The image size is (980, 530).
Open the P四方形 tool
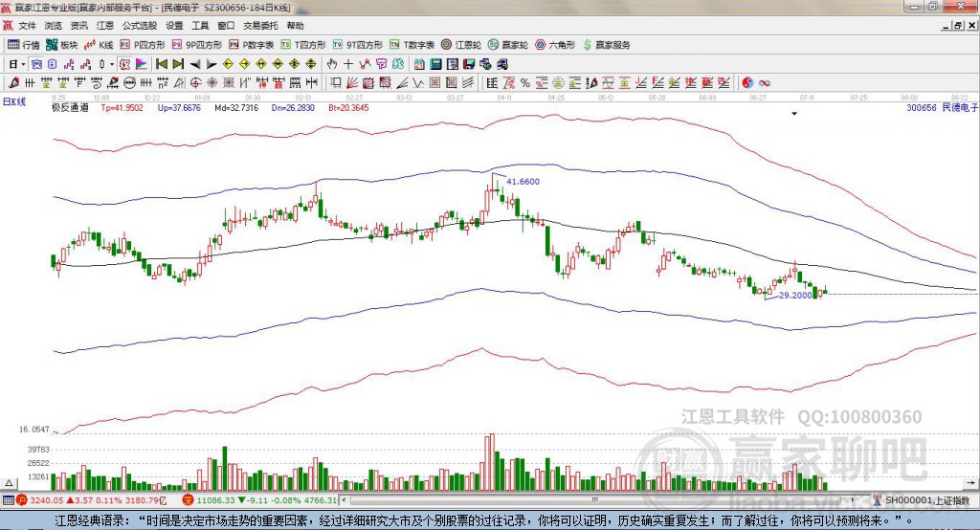(143, 45)
